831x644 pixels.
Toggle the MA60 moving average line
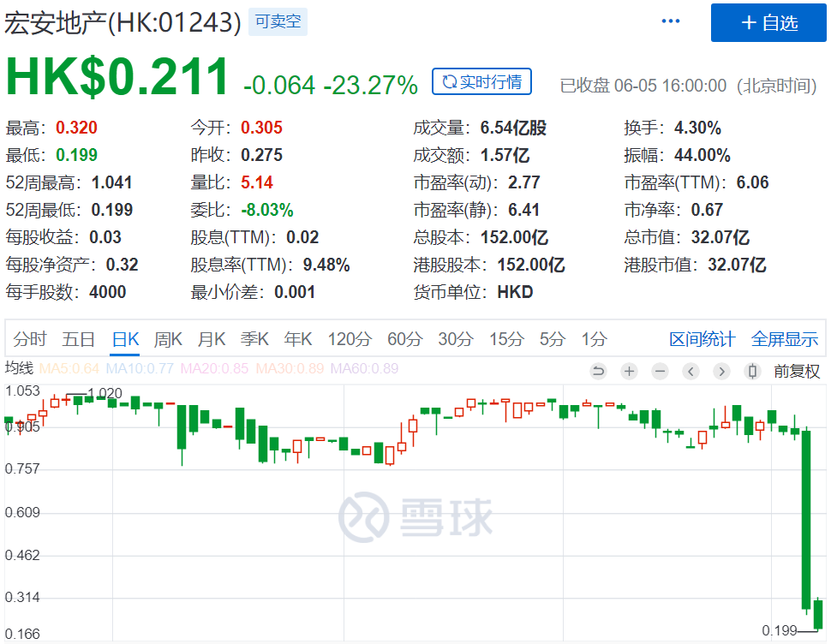coord(365,369)
